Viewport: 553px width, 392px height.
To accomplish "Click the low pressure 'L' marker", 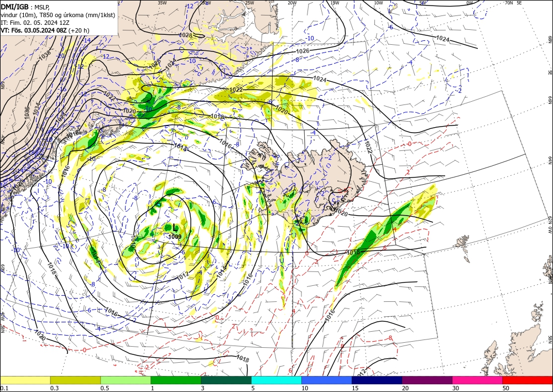I will click(175, 228).
